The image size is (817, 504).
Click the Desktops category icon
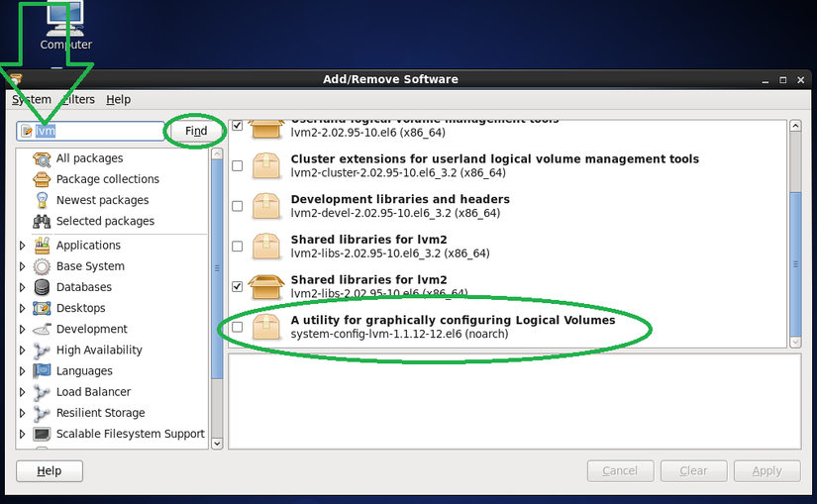[x=42, y=308]
